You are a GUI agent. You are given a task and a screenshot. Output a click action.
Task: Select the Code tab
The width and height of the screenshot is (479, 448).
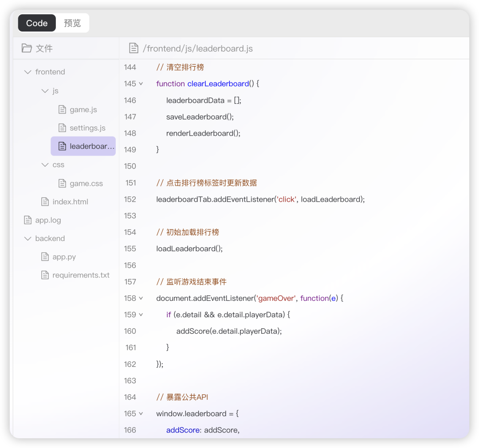tap(37, 23)
